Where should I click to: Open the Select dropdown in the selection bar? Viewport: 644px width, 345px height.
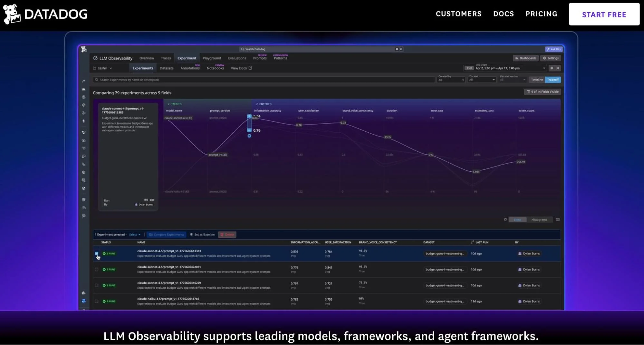click(x=135, y=235)
